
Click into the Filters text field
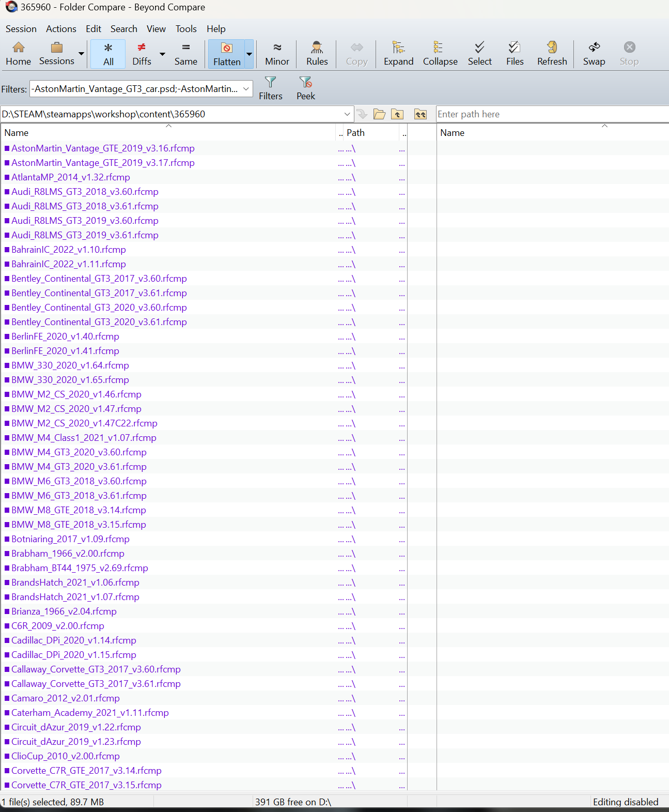(x=135, y=89)
